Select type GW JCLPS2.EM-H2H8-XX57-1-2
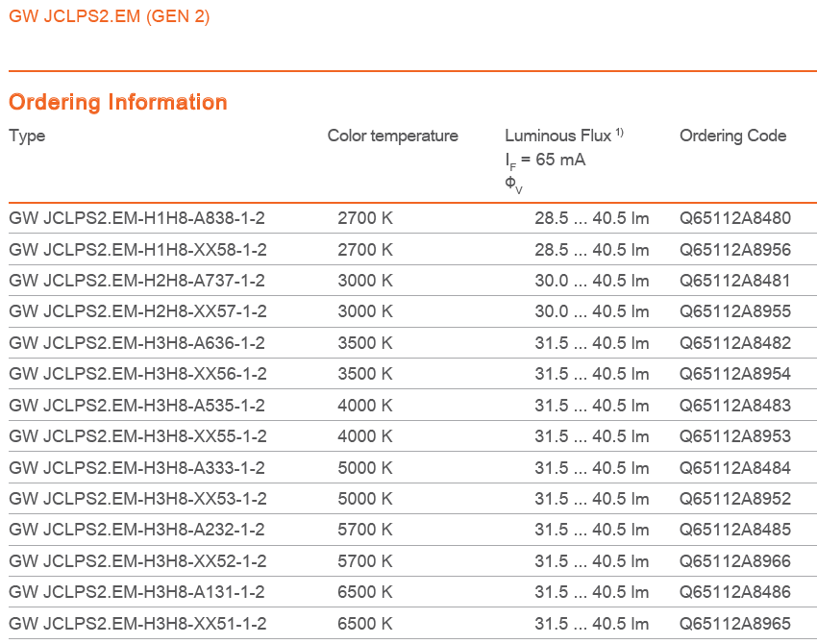817x644 pixels. (138, 311)
